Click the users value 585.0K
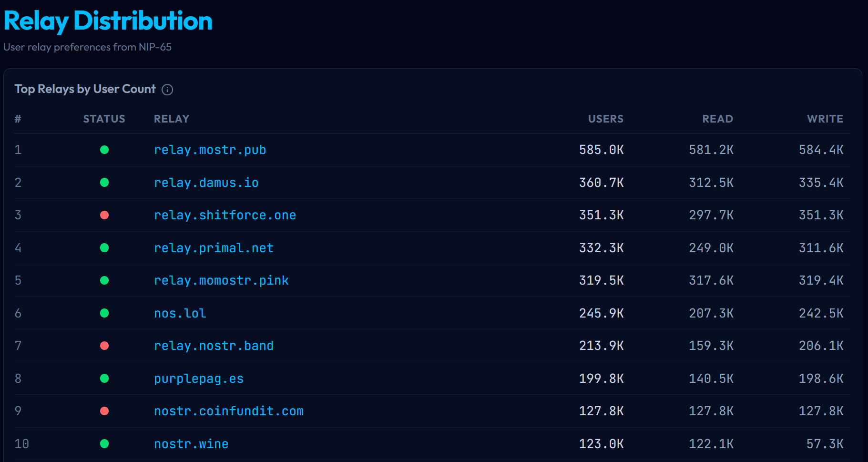The width and height of the screenshot is (868, 462). click(x=601, y=150)
